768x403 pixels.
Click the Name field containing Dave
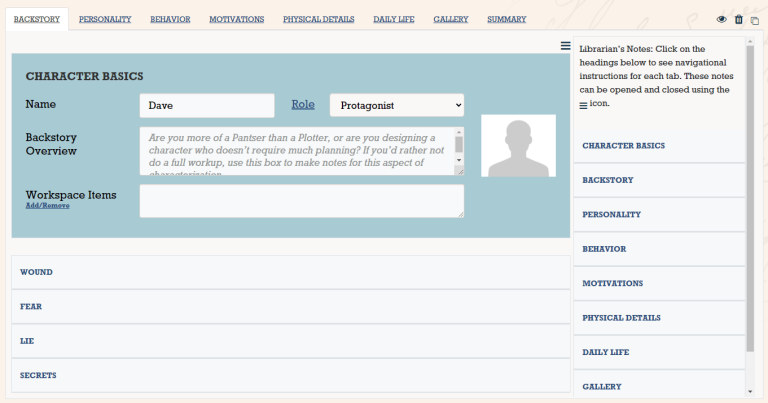[207, 105]
